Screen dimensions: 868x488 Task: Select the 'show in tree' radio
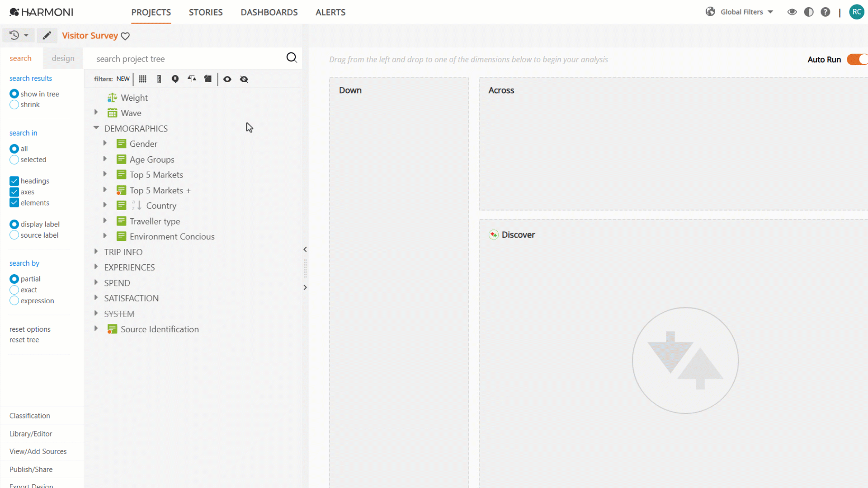(x=14, y=94)
